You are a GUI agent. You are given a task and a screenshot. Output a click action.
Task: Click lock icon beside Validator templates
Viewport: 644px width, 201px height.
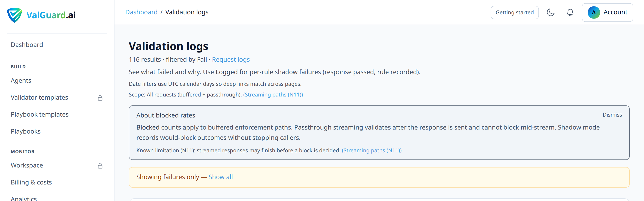point(100,98)
